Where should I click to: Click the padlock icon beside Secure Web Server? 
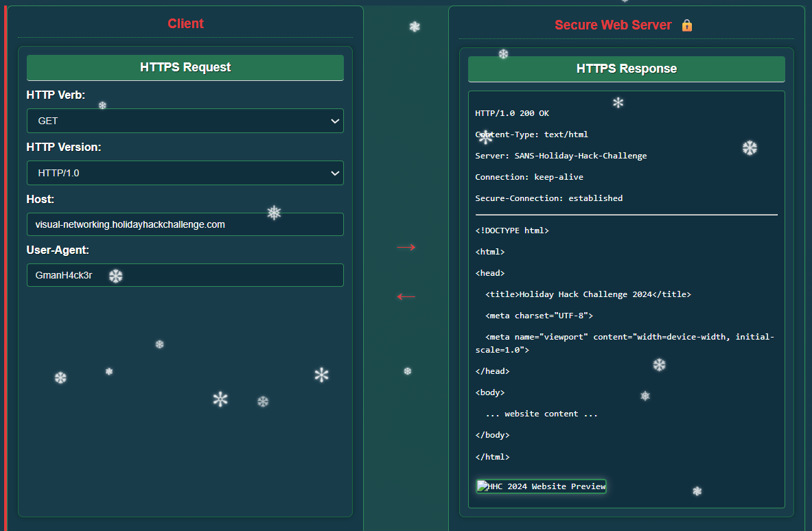coord(686,25)
